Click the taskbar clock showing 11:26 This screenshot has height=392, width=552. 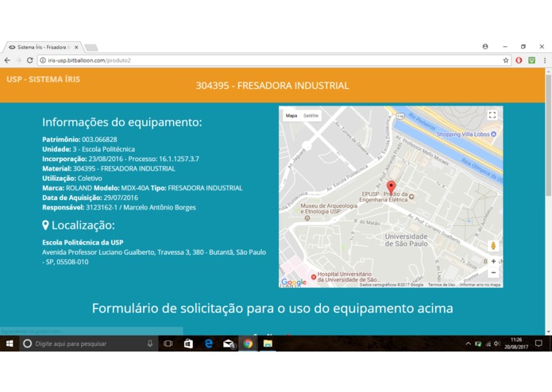point(516,344)
